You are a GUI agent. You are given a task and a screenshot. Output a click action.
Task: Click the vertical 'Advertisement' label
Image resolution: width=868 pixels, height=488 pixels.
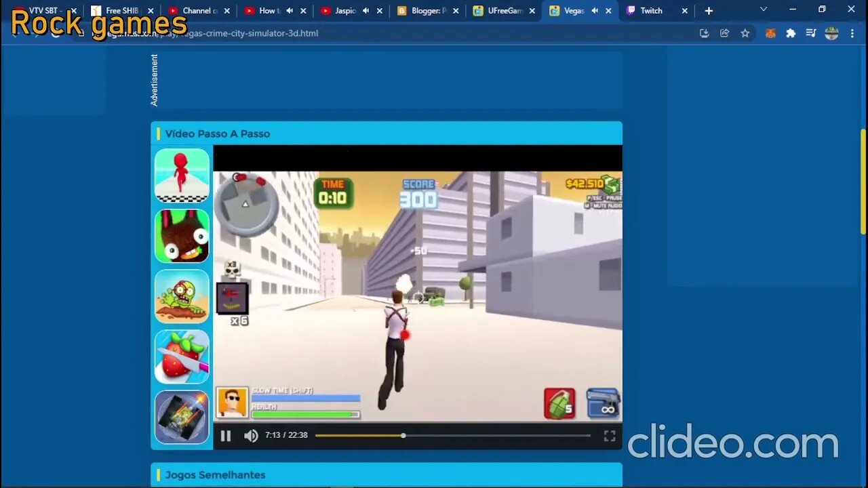point(155,80)
